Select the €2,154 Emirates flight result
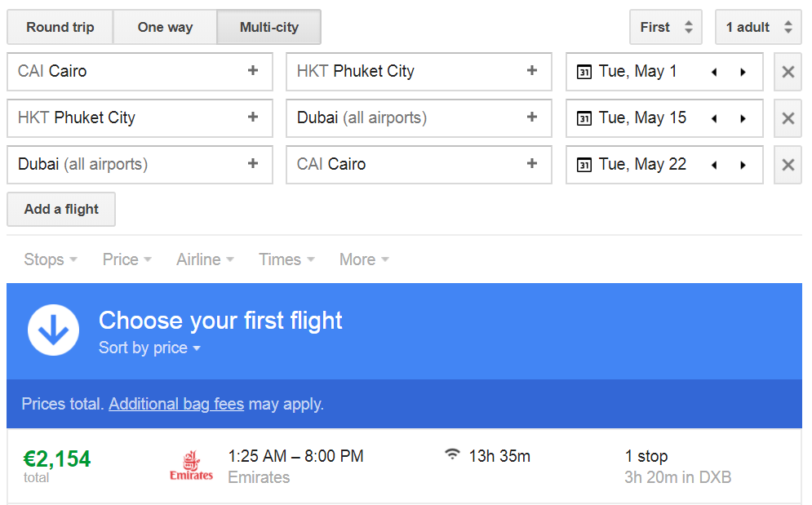This screenshot has width=812, height=505. (x=405, y=466)
